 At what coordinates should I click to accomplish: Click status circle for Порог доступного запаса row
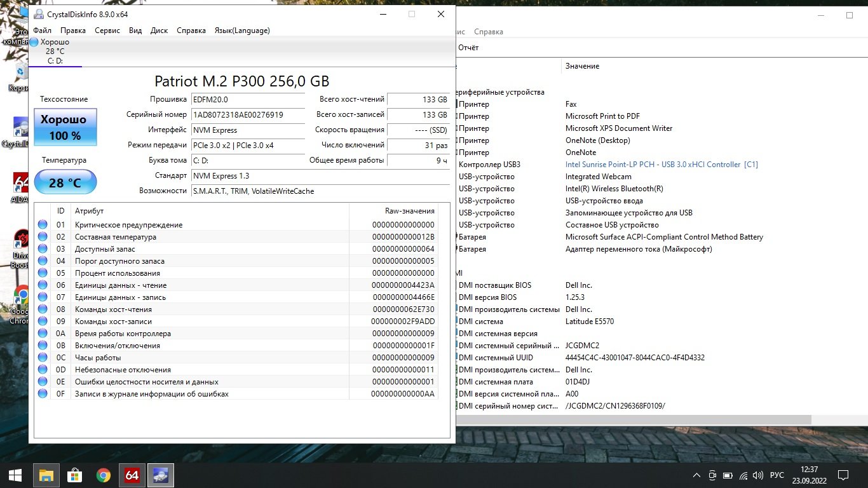43,261
